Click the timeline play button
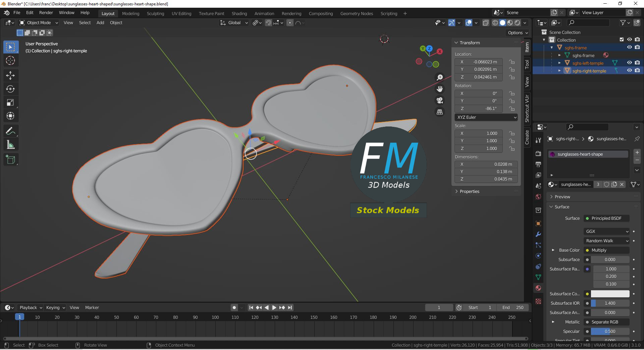Image resolution: width=644 pixels, height=350 pixels. (x=274, y=307)
